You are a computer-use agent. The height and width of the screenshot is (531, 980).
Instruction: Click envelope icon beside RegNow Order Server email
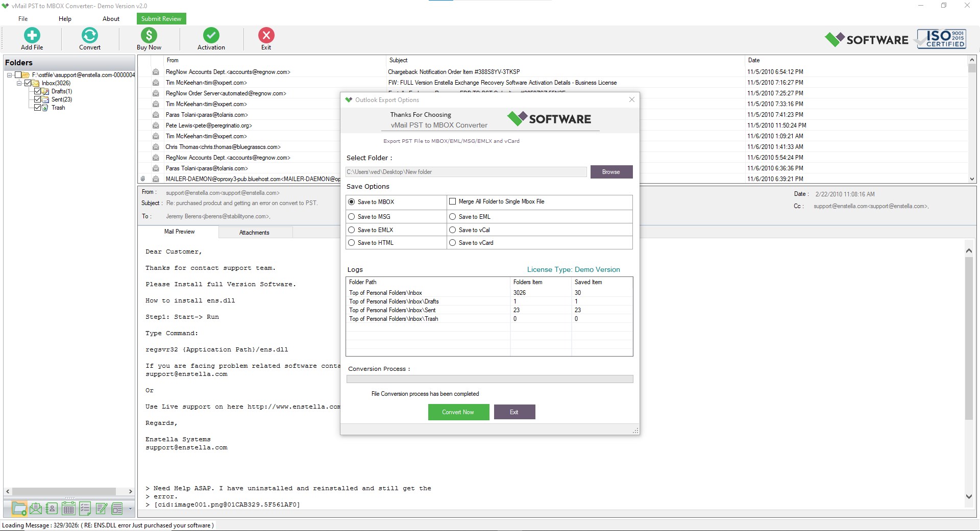(x=156, y=93)
